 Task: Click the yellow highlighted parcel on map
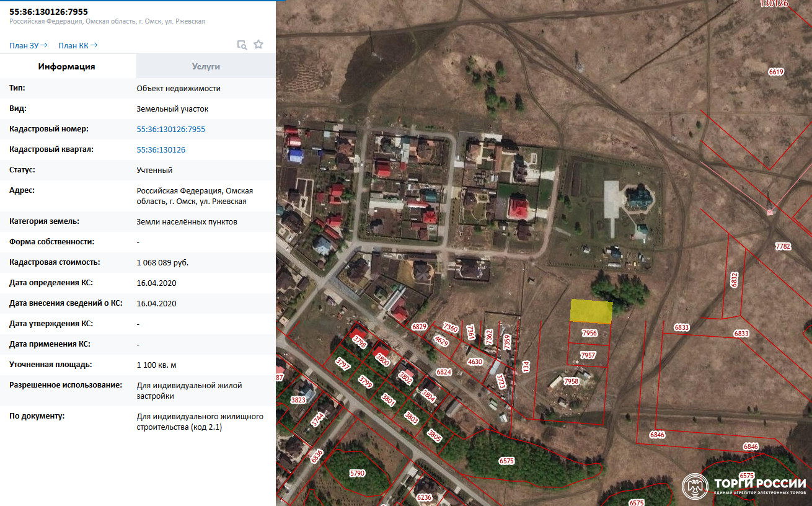coord(591,311)
